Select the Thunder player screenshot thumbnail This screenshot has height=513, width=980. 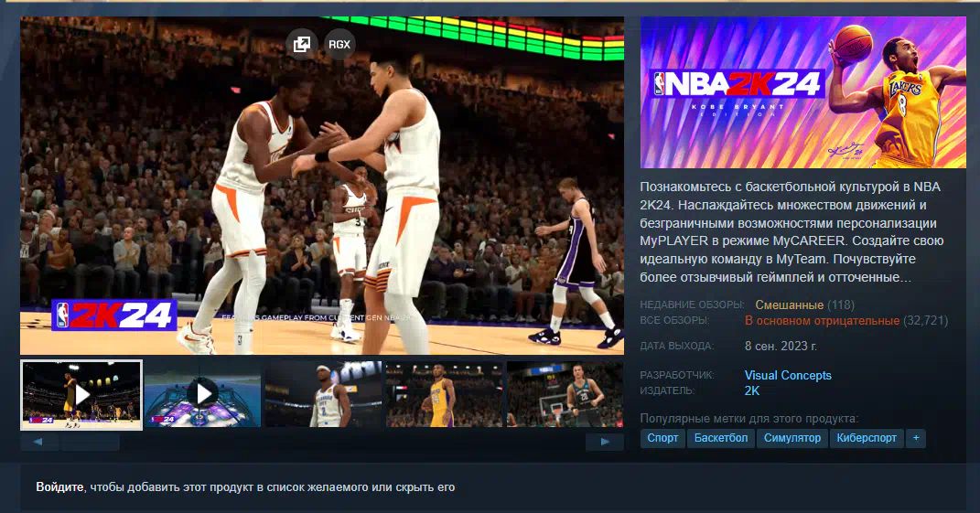pos(323,394)
